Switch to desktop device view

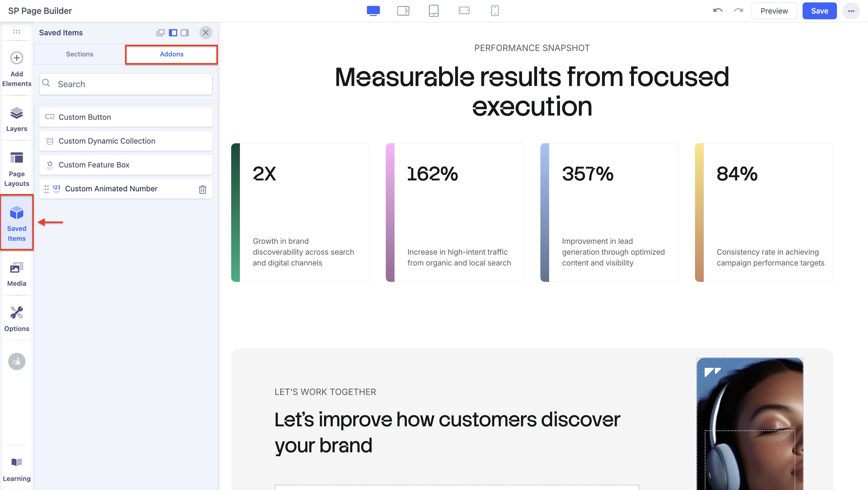click(x=373, y=11)
